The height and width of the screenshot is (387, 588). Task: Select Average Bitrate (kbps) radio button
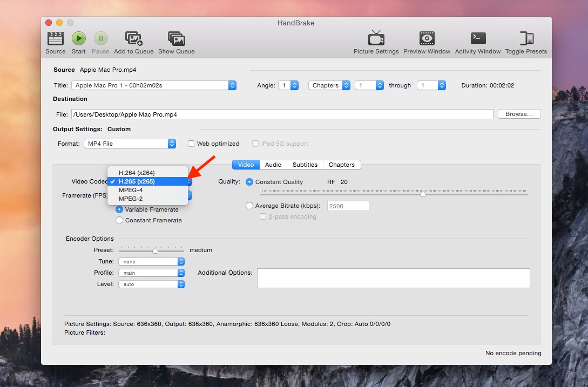(249, 206)
